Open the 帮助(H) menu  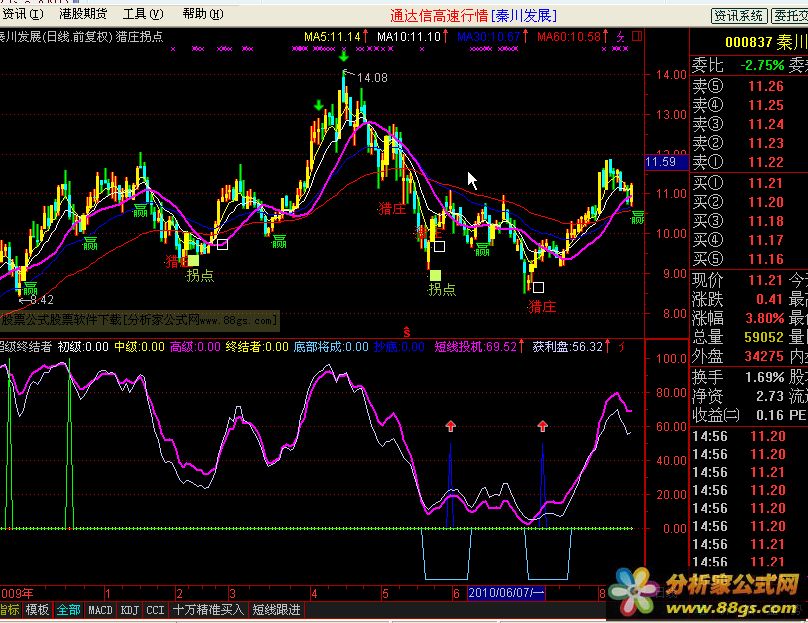tap(203, 14)
